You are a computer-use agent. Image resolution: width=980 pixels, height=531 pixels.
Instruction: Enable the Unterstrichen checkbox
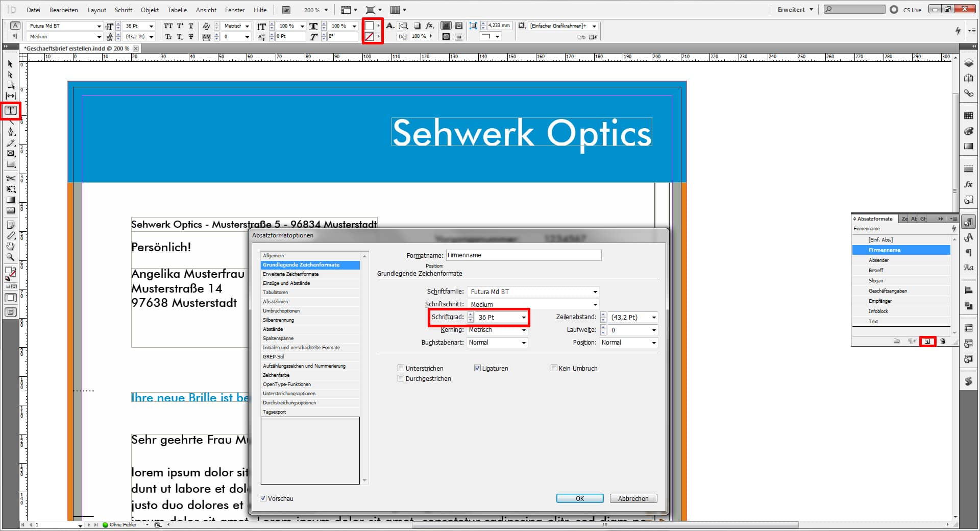coord(401,368)
